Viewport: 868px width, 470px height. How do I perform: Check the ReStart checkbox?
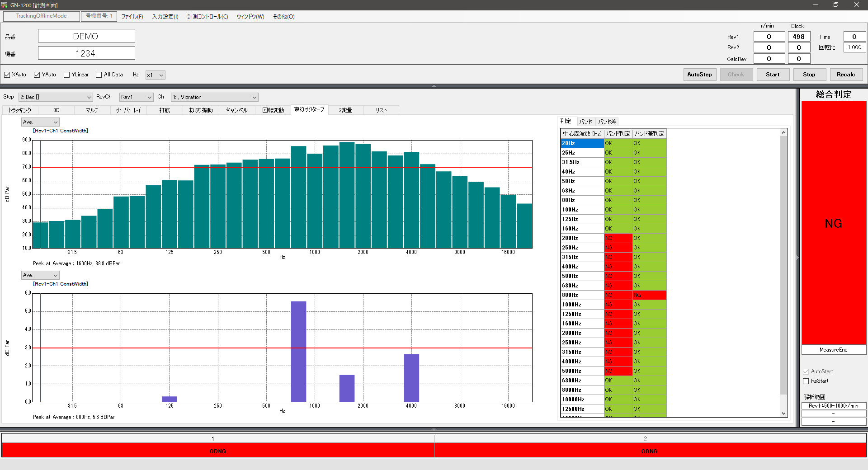pos(806,381)
